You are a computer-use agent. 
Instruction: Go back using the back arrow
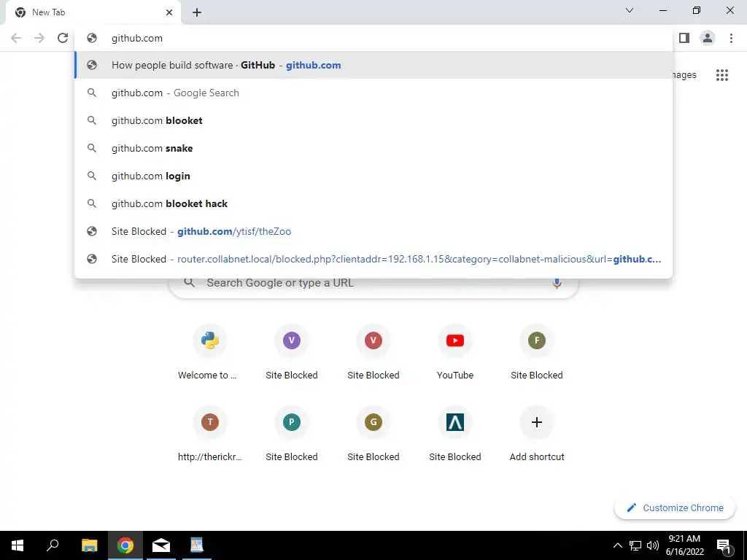[x=16, y=38]
